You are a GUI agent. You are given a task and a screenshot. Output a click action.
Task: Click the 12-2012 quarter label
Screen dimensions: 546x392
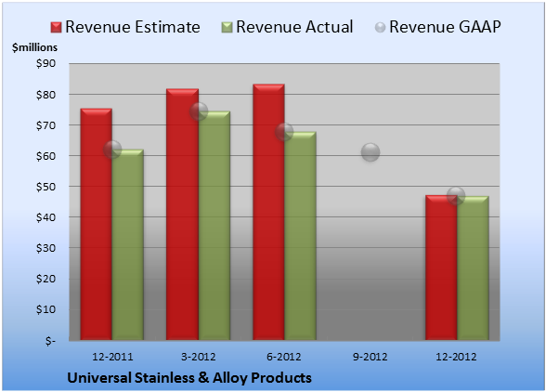(456, 357)
